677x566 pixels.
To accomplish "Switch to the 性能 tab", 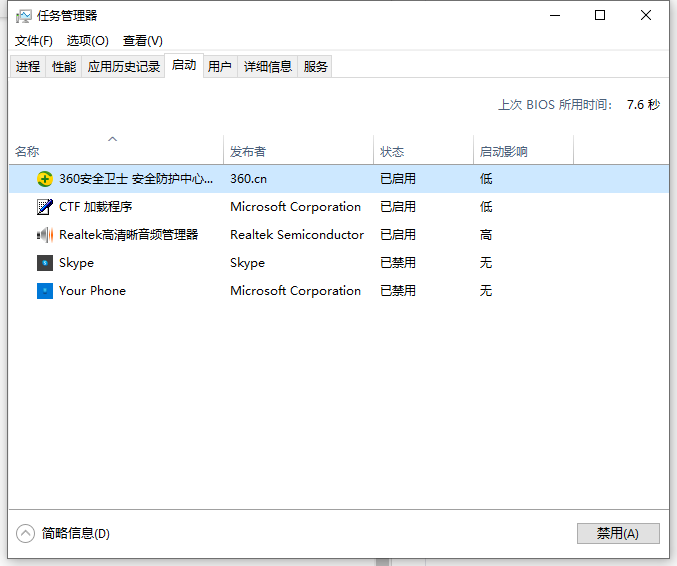I will (x=63, y=66).
